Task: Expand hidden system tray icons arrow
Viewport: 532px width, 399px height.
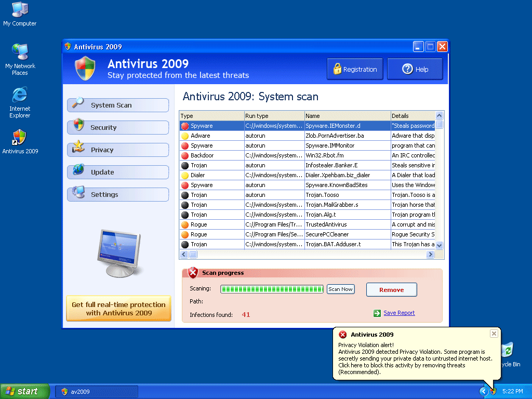Action: [x=484, y=391]
